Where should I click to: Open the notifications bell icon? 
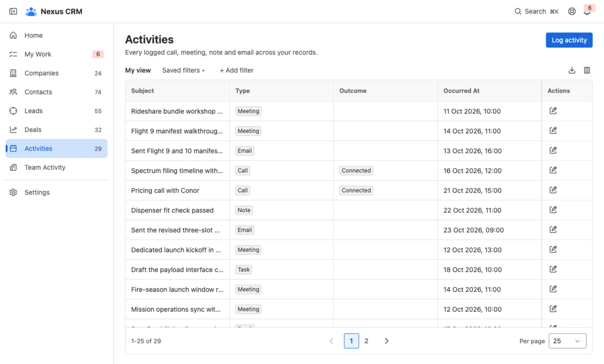(587, 12)
